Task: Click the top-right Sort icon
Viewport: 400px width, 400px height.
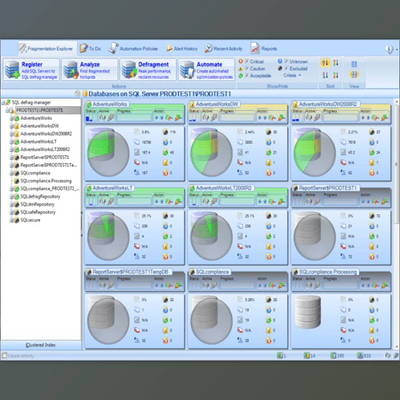Action: 336,63
